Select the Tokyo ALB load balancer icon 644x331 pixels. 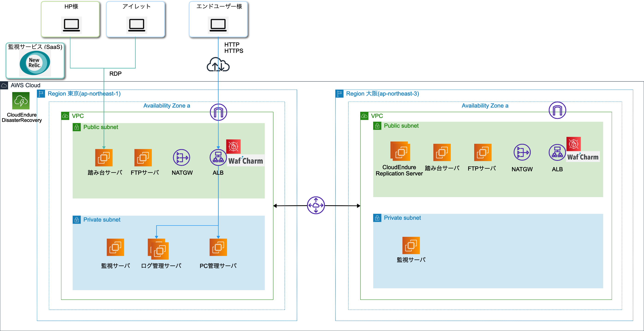click(218, 158)
